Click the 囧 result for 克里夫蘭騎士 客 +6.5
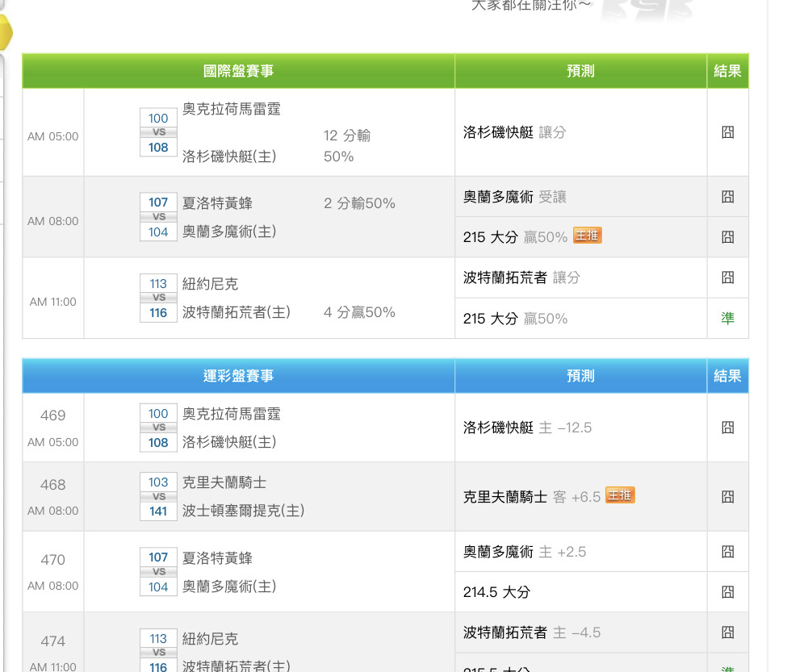The image size is (787, 672). (728, 496)
